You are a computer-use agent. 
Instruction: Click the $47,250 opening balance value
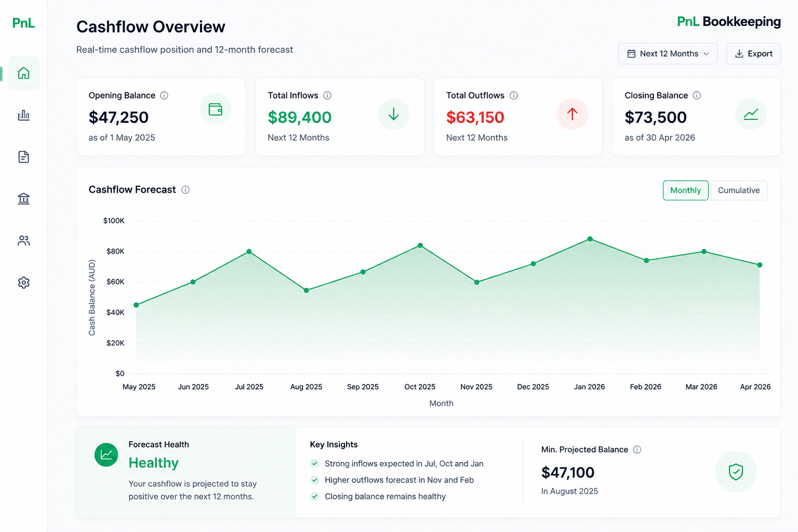click(118, 117)
